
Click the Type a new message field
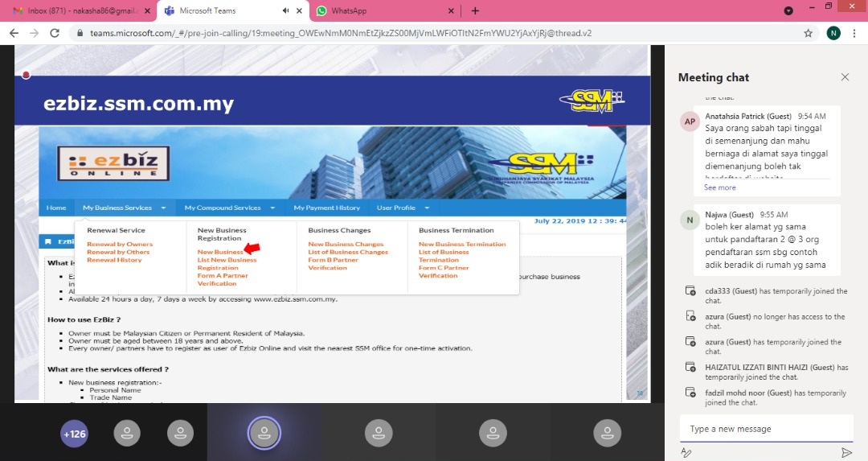764,429
